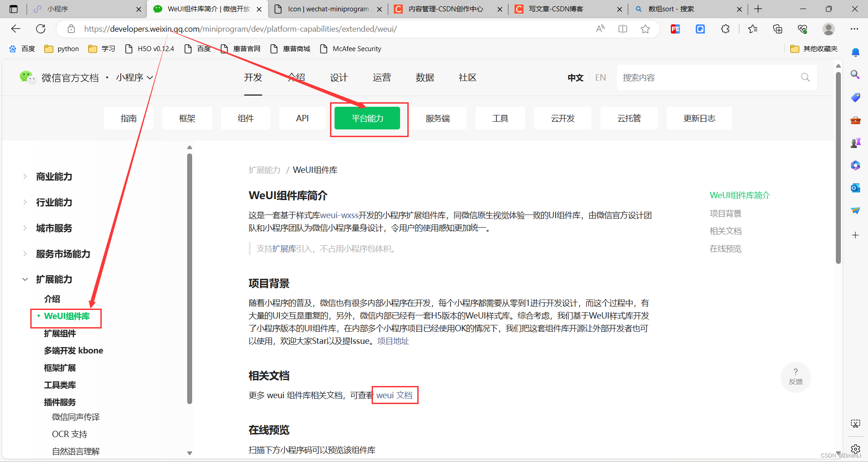Open sidebar notifications bell icon

pos(855,52)
